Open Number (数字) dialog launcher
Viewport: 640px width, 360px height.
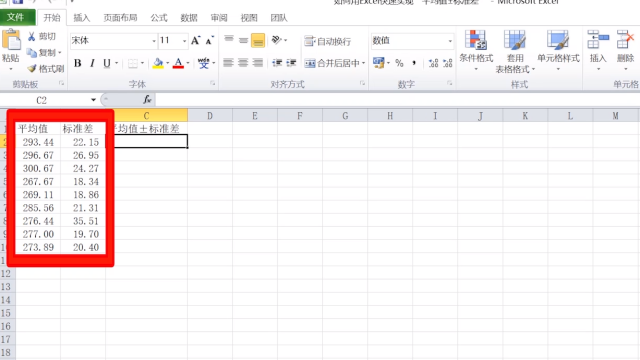point(449,83)
